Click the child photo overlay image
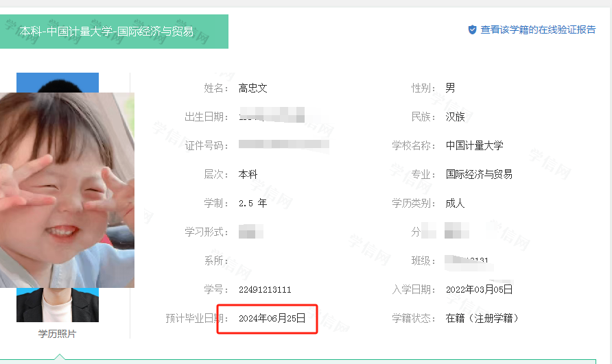 [67, 190]
